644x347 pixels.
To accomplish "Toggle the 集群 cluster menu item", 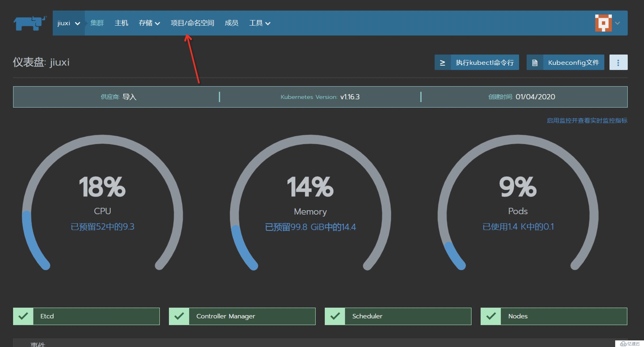I will tap(96, 23).
